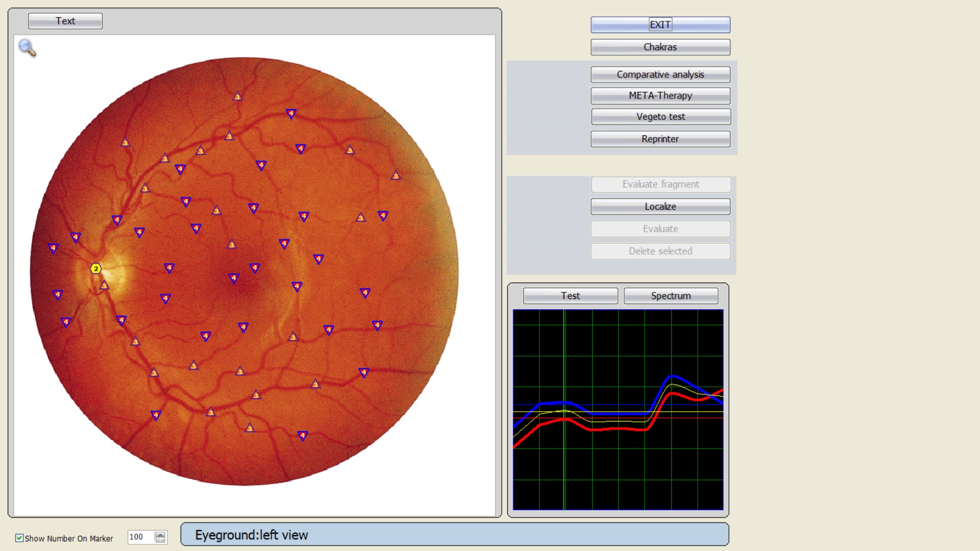Click the Text button
This screenshot has height=551, width=980.
point(65,21)
